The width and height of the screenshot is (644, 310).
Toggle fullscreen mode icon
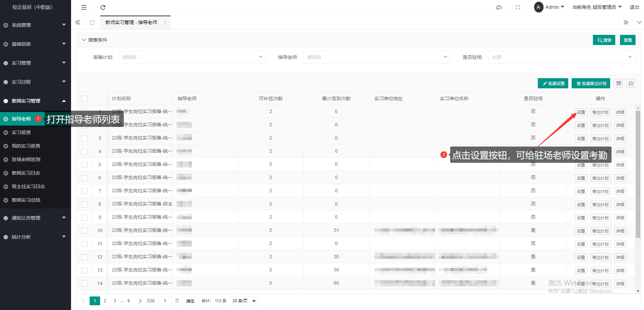click(x=517, y=7)
